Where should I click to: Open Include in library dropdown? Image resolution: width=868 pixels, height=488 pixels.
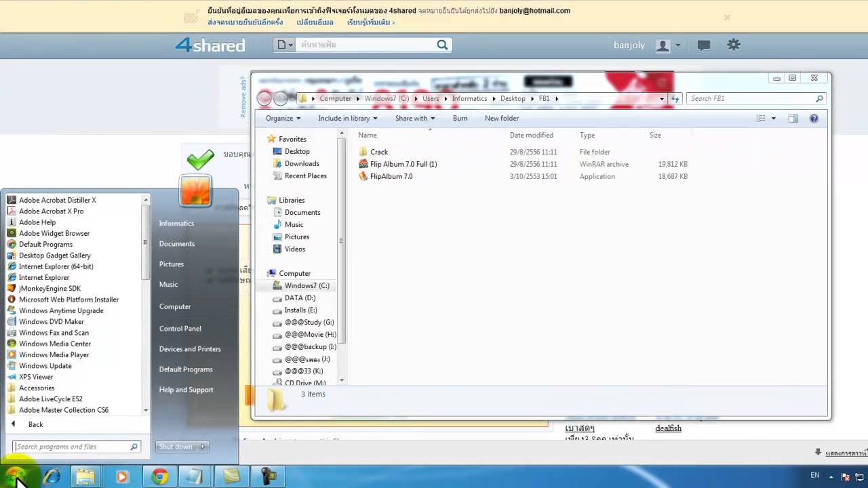click(348, 118)
